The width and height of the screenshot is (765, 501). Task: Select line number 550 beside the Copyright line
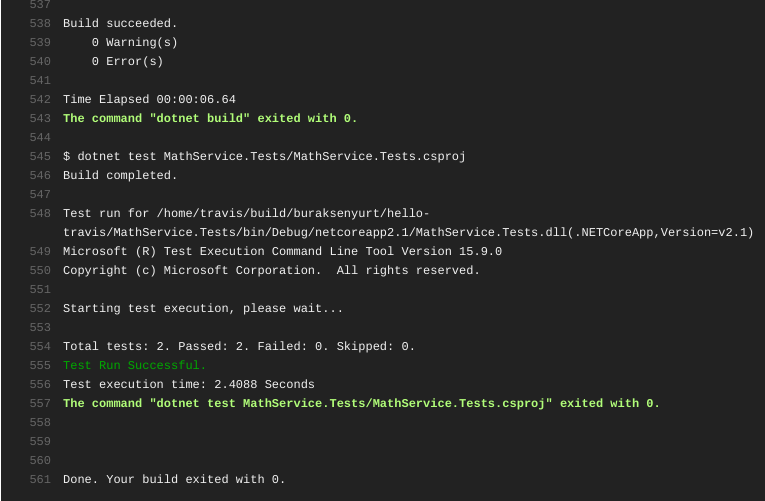(x=40, y=270)
